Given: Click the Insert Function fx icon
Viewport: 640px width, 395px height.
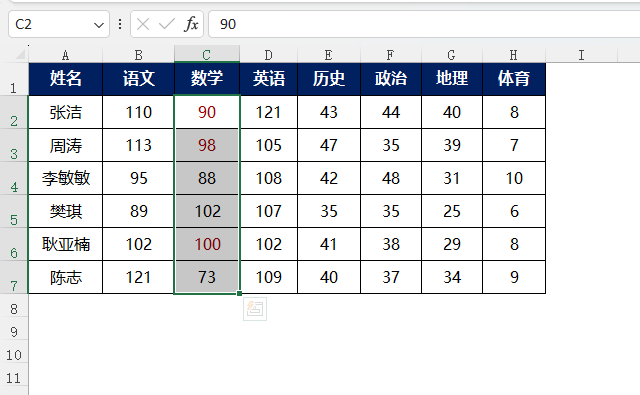Looking at the screenshot, I should tap(191, 24).
